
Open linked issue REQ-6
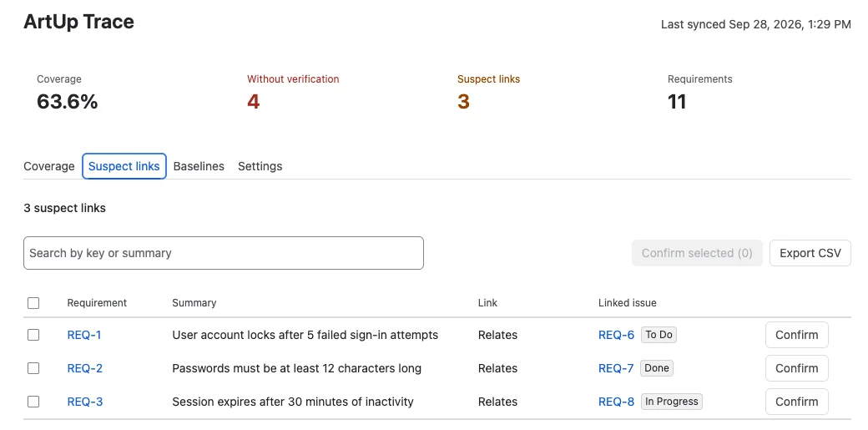click(616, 335)
